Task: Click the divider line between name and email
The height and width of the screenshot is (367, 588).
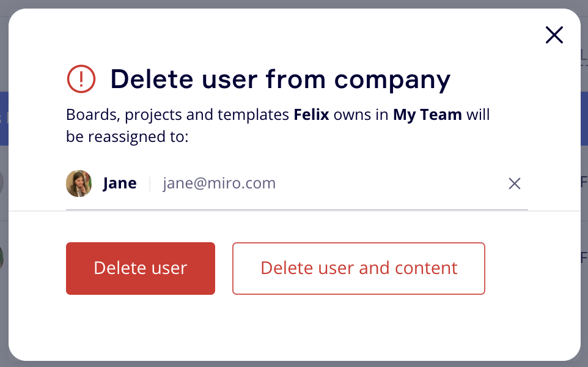Action: point(150,183)
